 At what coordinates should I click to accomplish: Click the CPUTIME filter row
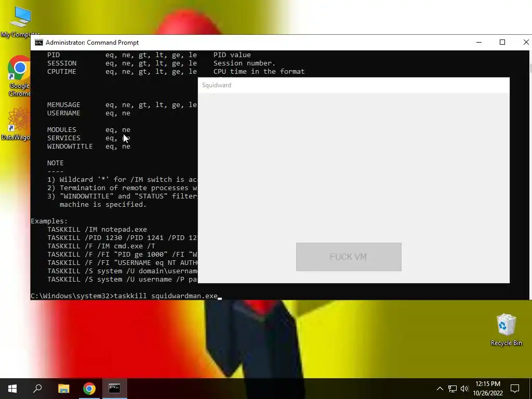[176, 72]
